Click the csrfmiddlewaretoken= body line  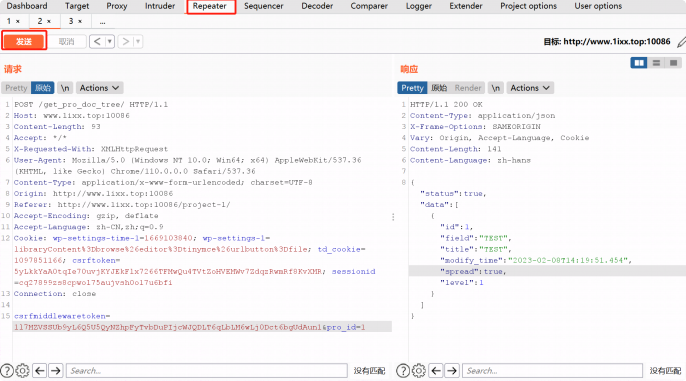[62, 316]
